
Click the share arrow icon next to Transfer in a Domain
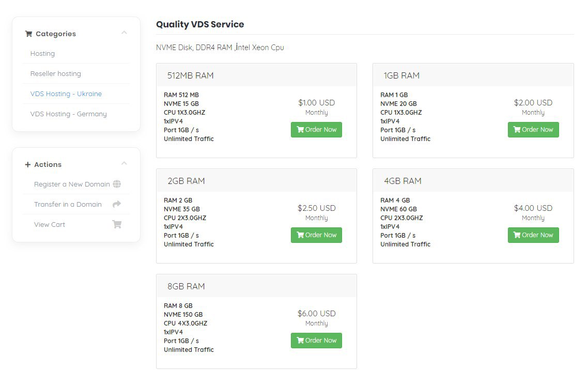click(x=117, y=204)
